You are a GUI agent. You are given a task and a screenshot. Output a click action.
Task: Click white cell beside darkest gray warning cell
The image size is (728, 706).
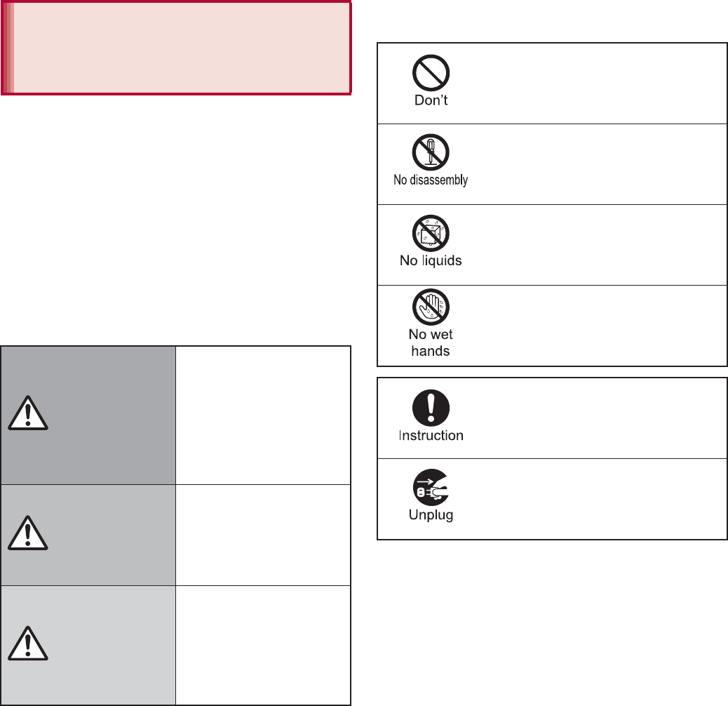pyautogui.click(x=262, y=414)
